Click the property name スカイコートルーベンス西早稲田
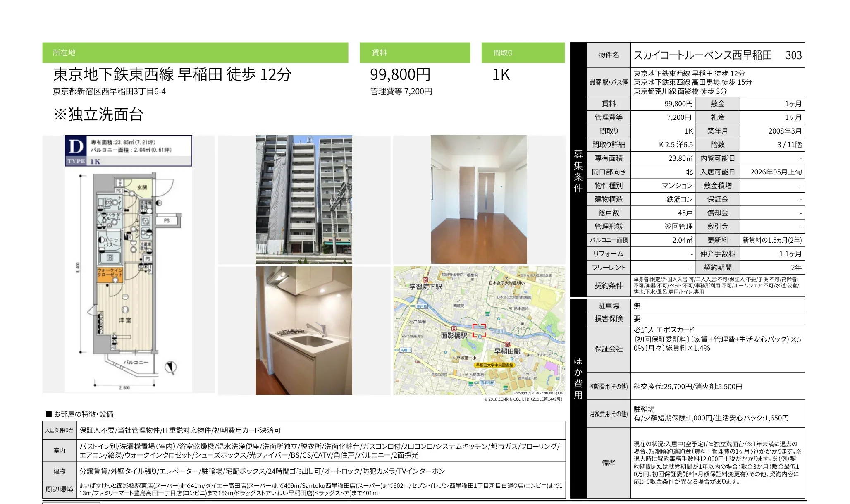 (x=702, y=55)
